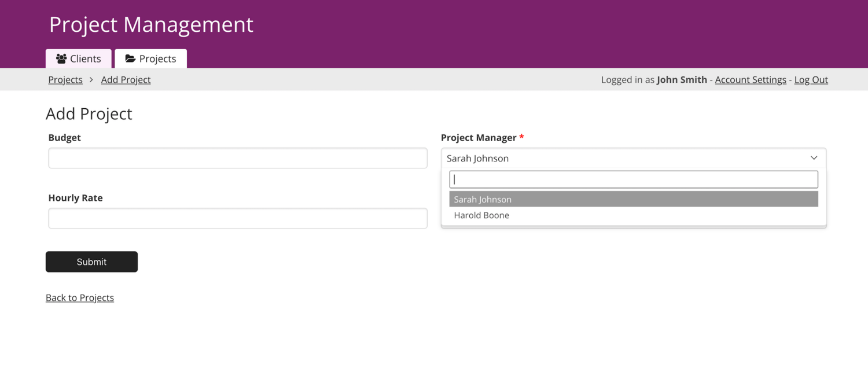The height and width of the screenshot is (379, 868).
Task: Open the Back to Projects link
Action: pyautogui.click(x=79, y=297)
